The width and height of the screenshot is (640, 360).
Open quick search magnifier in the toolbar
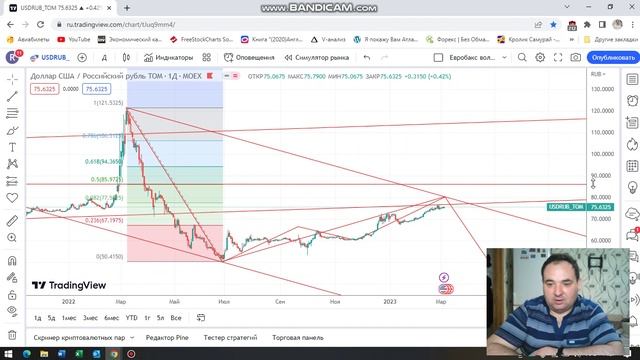point(522,58)
